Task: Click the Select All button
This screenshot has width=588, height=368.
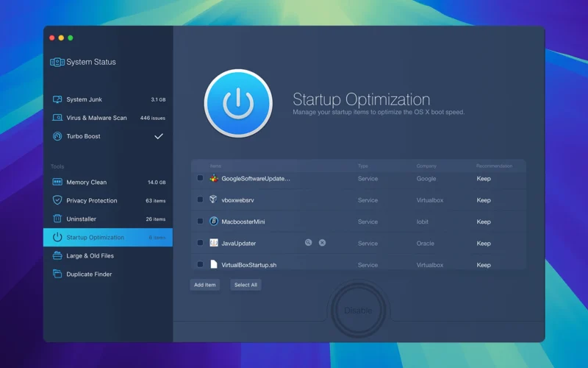Action: [x=245, y=285]
